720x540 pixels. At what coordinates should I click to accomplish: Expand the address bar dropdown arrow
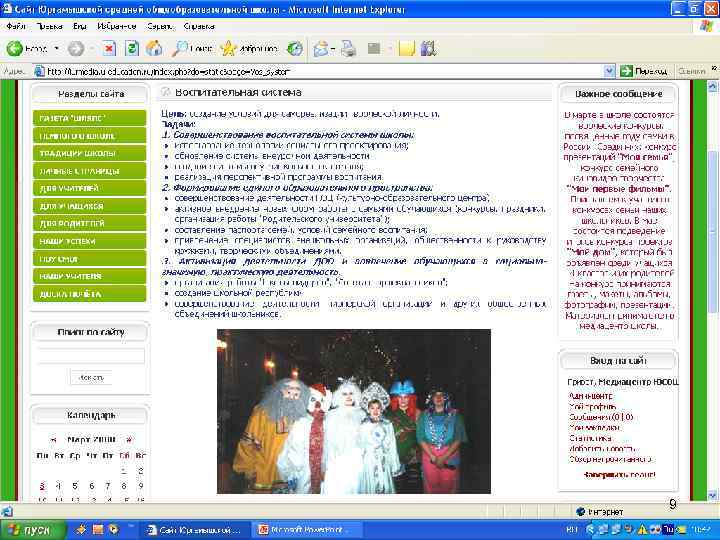click(609, 71)
